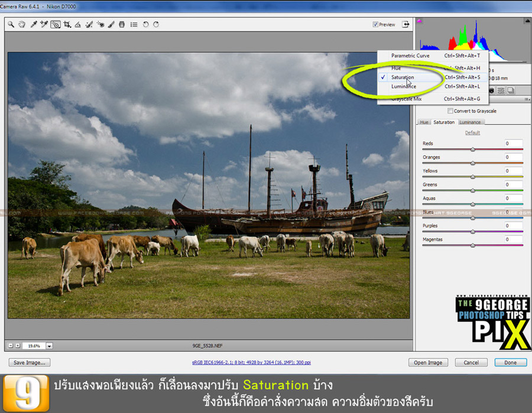Image resolution: width=532 pixels, height=413 pixels.
Task: Open the Snapshots panel tab
Action: [511, 90]
